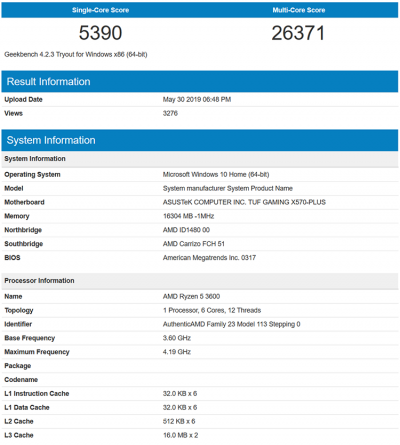
Task: Click the May 30 2019 06:48 PM value
Action: click(x=197, y=99)
